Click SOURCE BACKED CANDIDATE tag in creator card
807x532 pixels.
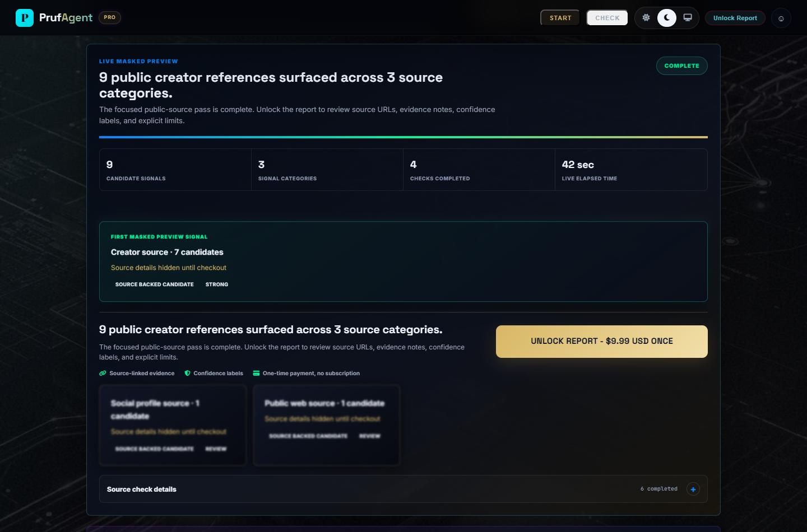point(155,284)
